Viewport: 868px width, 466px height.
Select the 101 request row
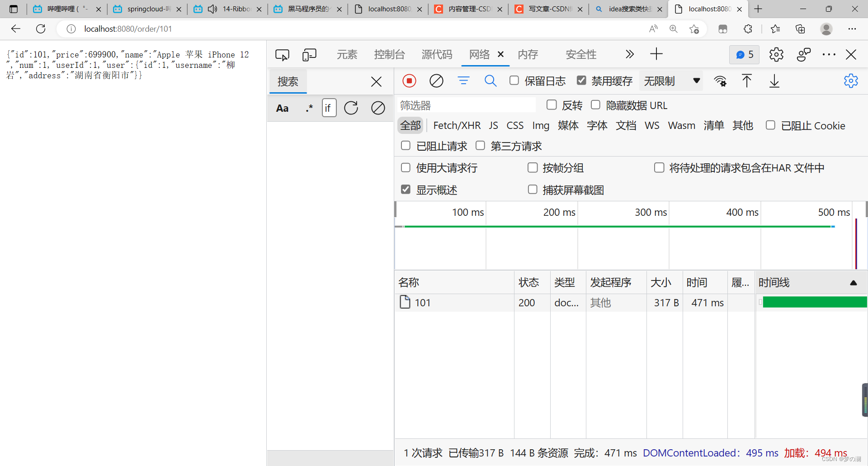[631, 303]
